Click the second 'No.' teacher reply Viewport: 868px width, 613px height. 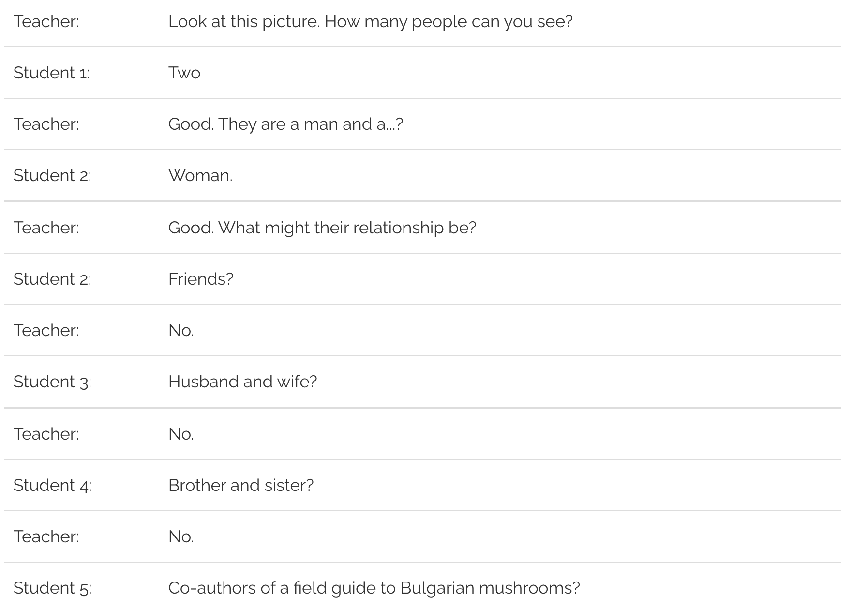click(x=181, y=434)
